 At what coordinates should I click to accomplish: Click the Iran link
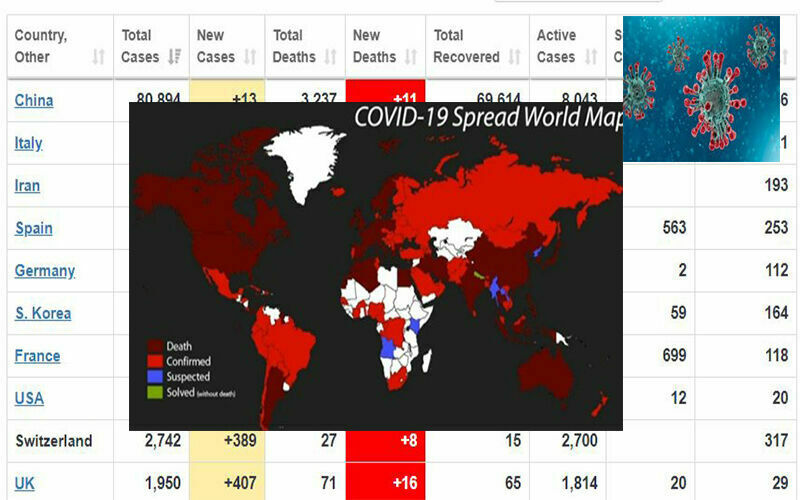tap(27, 186)
